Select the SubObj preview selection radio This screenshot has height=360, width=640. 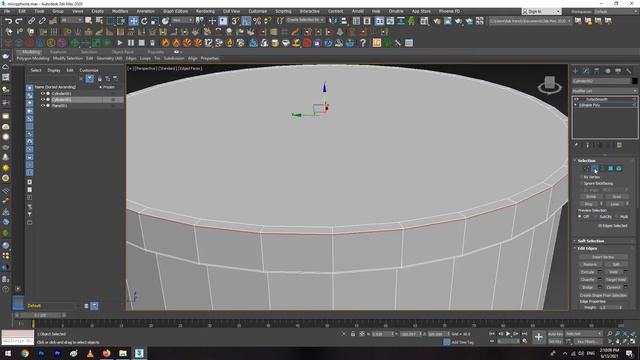click(596, 217)
